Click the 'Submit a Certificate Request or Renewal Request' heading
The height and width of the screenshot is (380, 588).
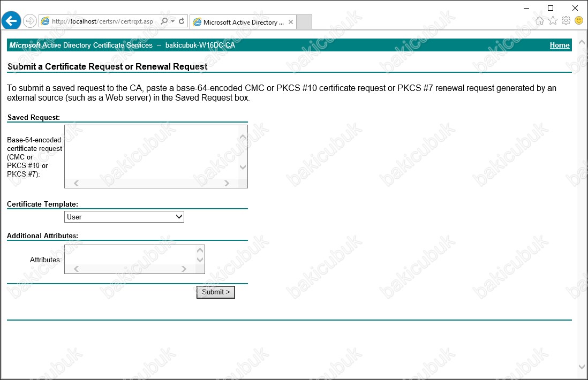[x=107, y=66]
